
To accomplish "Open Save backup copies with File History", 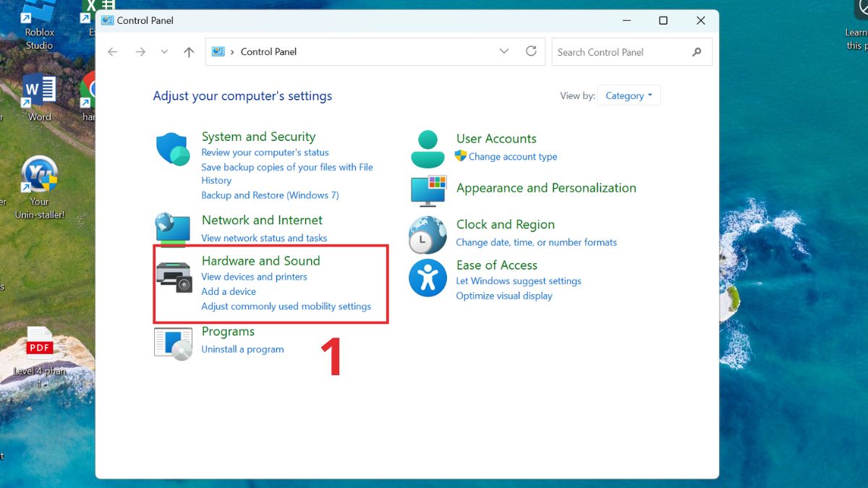I will [x=287, y=174].
